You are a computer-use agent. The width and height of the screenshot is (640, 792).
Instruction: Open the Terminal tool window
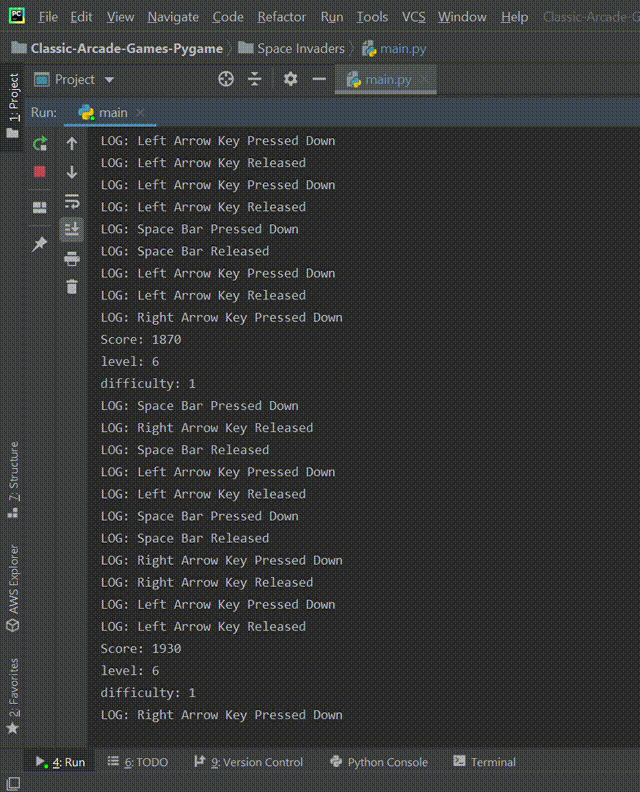484,762
